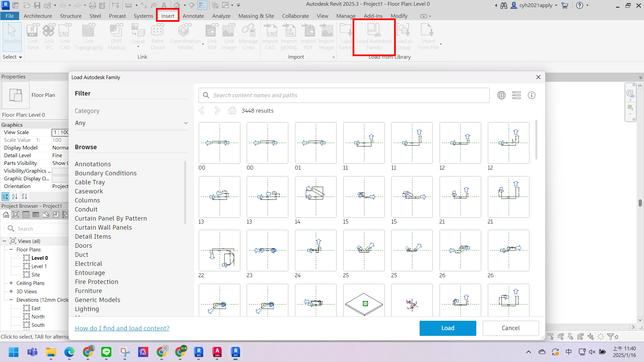Open the Select dropdown under Modify
644x362 pixels.
pos(12,57)
